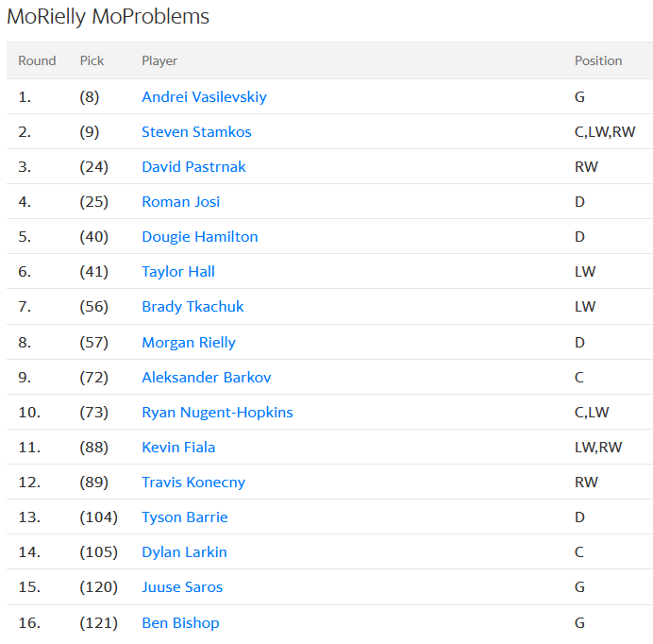Click Tyson Barrie link
Viewport: 653px width, 644px height.
click(x=185, y=517)
